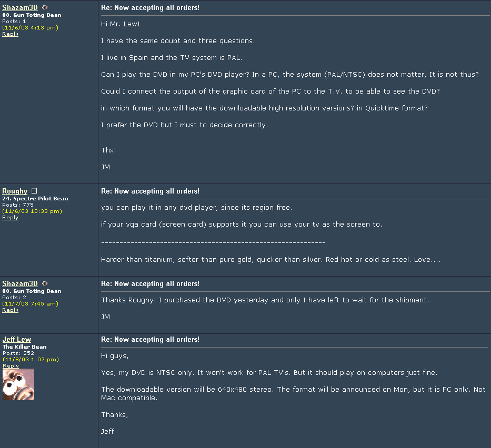
Task: Open Jeff Lew's avatar image
Action: click(18, 384)
